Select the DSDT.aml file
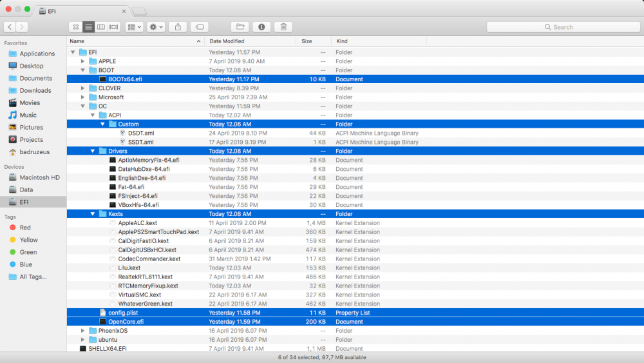The image size is (644, 363). (x=355, y=133)
